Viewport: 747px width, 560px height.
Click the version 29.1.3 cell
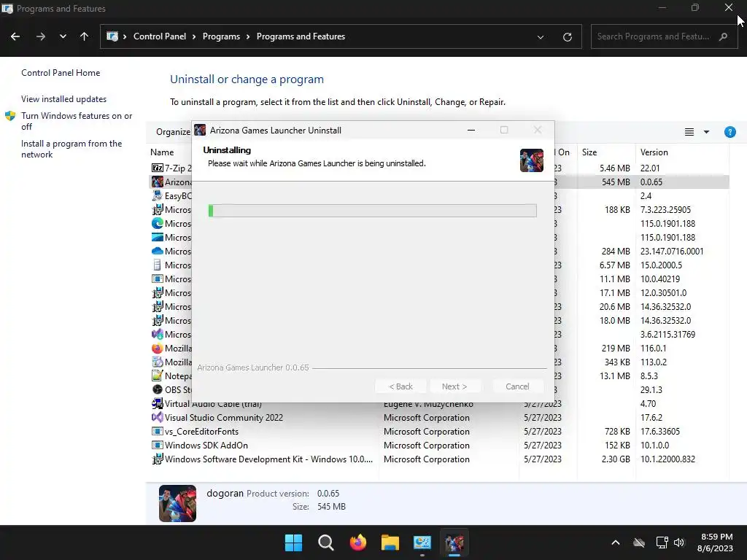(x=651, y=389)
